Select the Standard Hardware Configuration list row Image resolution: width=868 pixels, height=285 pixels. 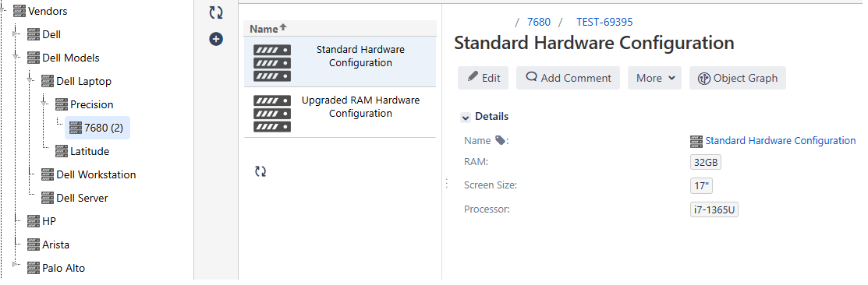340,62
